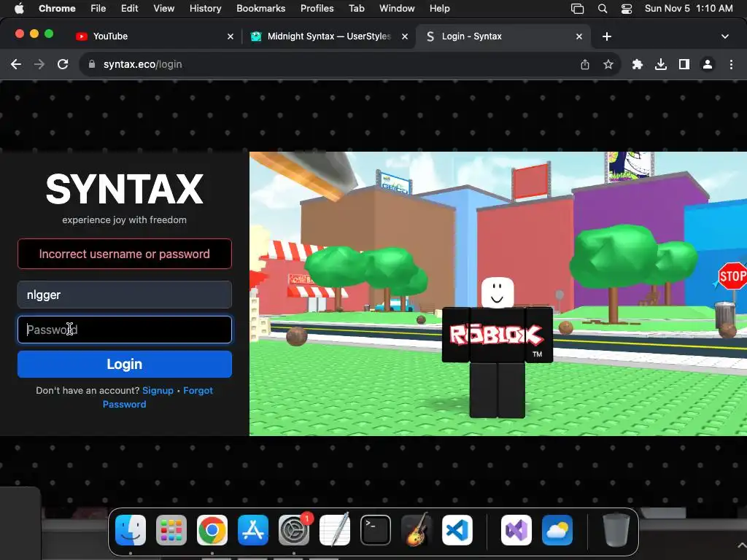The width and height of the screenshot is (747, 560).
Task: Open the Chrome profile avatar menu
Action: [x=708, y=64]
